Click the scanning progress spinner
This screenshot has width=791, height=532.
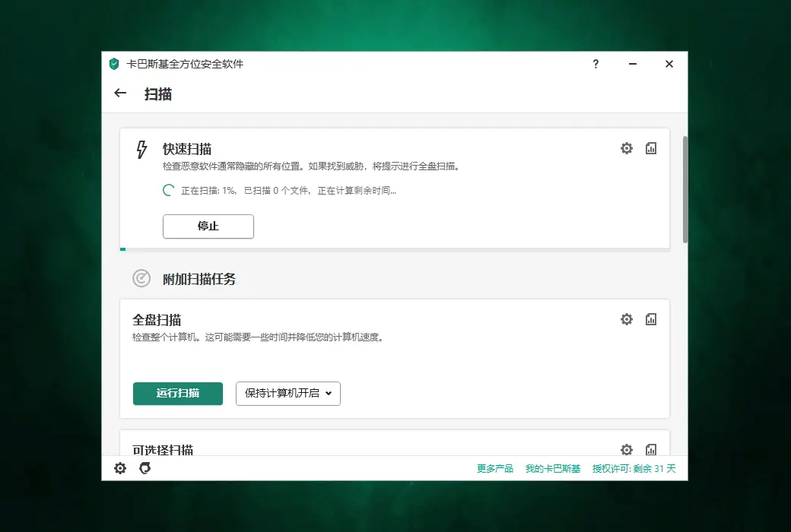(169, 190)
